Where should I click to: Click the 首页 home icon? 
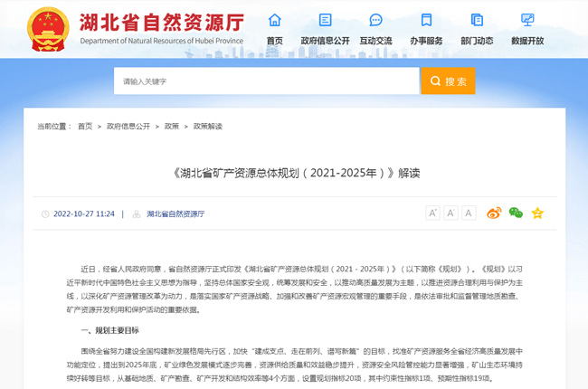(274, 21)
